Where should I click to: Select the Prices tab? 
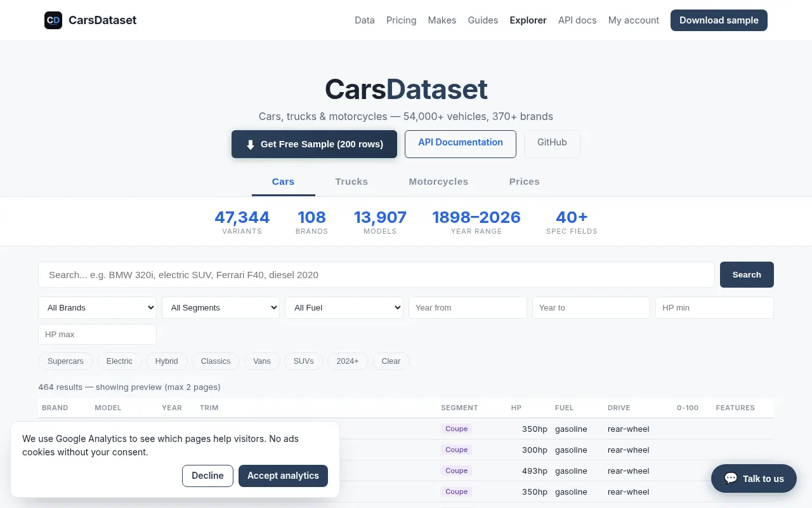click(525, 182)
